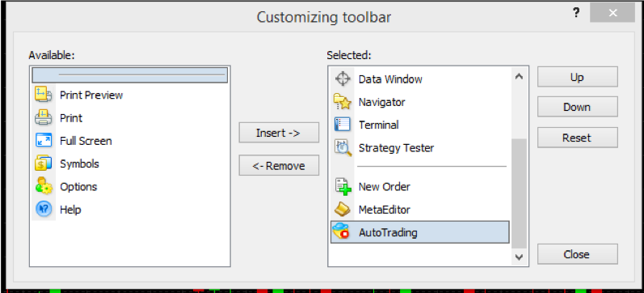Select the Terminal icon in Selected list
Image resolution: width=644 pixels, height=293 pixels.
pyautogui.click(x=342, y=125)
